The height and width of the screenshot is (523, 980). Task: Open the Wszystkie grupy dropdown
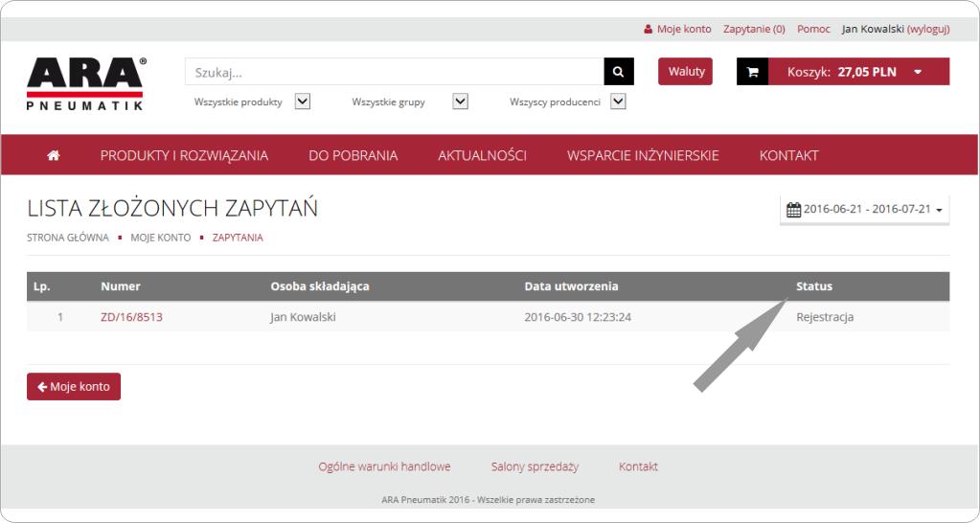pyautogui.click(x=460, y=102)
